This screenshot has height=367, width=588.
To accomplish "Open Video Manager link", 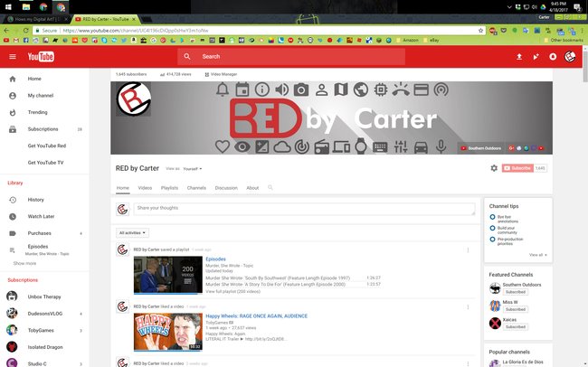I will click(x=221, y=74).
